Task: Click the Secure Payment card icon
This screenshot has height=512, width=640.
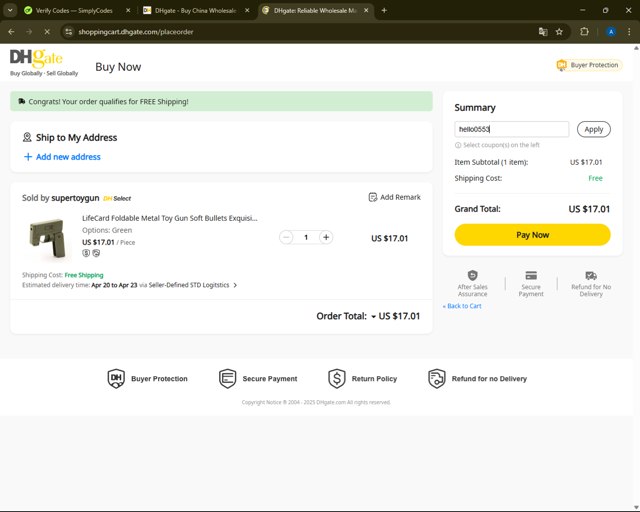Action: (531, 275)
